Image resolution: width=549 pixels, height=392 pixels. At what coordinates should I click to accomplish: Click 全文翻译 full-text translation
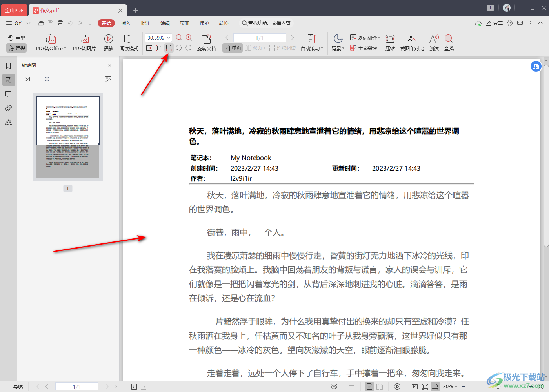[x=364, y=48]
